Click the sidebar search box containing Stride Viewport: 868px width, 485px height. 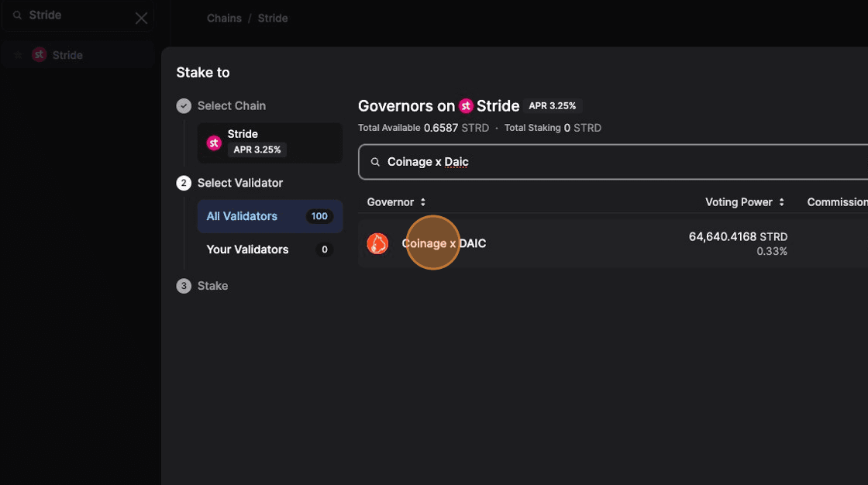[77, 15]
